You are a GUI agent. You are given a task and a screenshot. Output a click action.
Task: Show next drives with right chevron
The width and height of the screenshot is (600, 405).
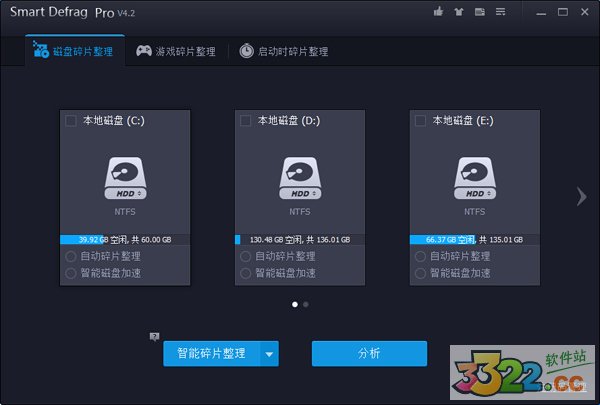[582, 196]
